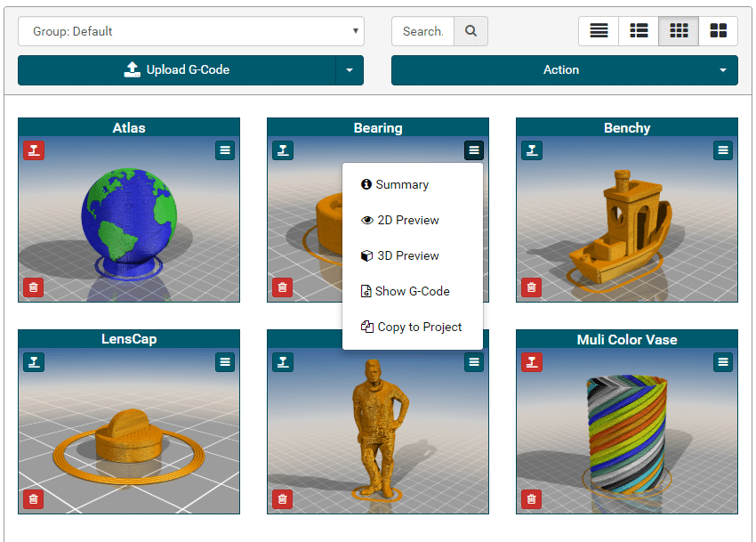
Task: Delete the Muli Color Vase model
Action: coord(532,498)
